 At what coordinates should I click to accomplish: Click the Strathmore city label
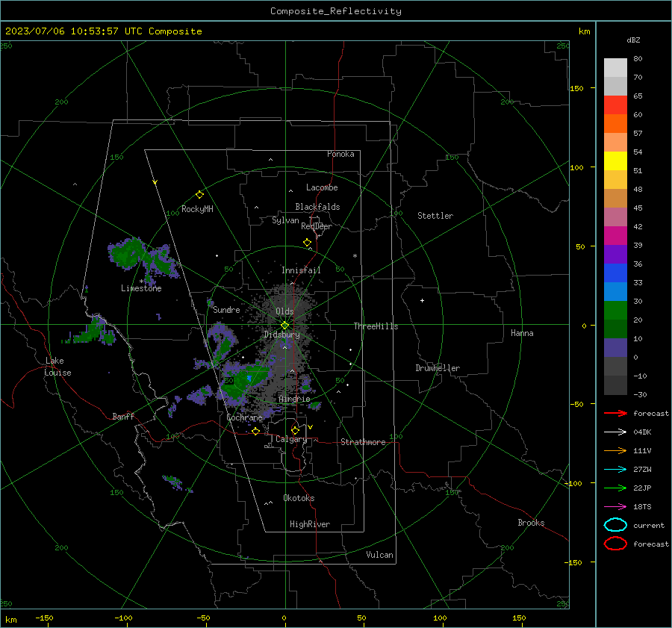(363, 442)
